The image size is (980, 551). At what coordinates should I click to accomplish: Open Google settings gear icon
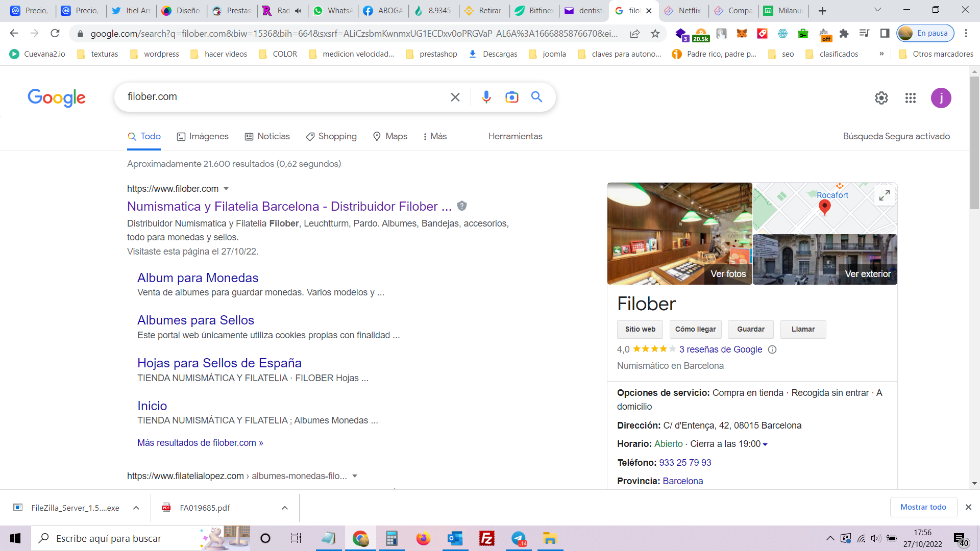(x=881, y=98)
